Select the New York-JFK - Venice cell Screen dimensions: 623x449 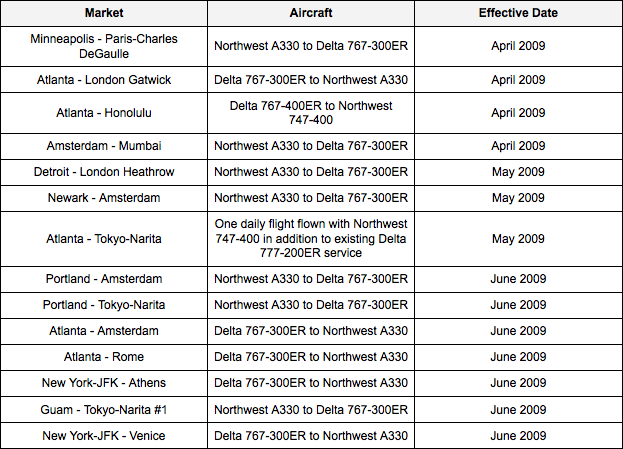(104, 436)
